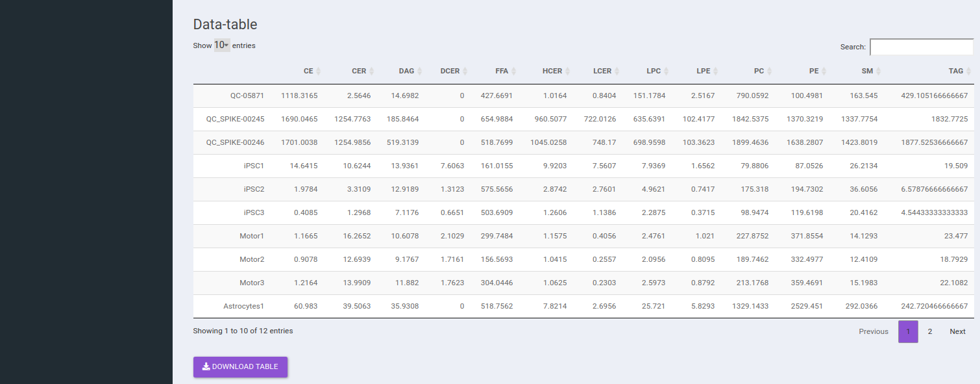
Task: Select the Motor2 row label
Action: point(252,259)
